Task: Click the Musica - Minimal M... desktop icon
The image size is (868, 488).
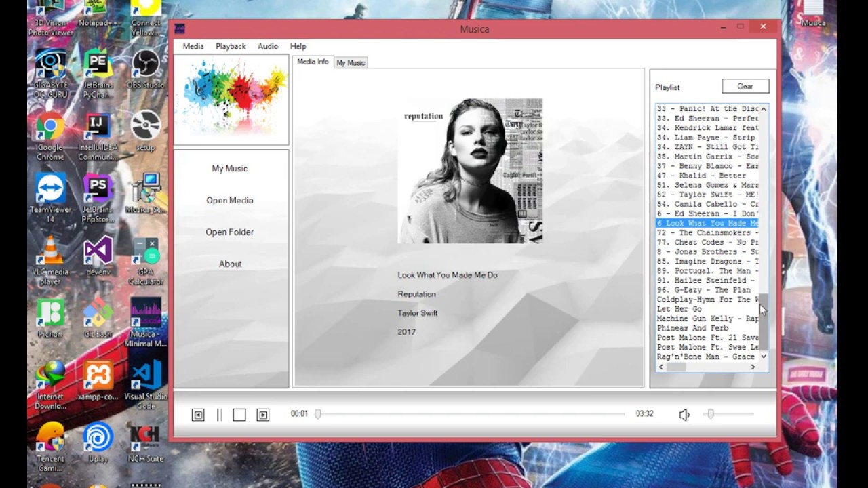Action: (145, 323)
